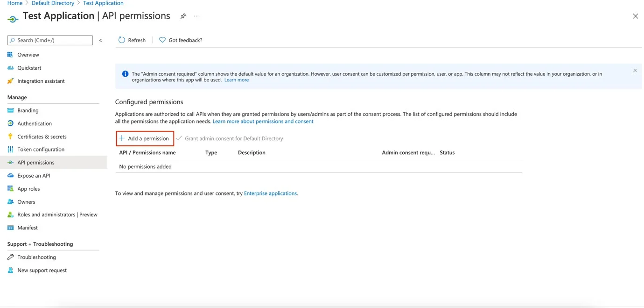Open the Enterprise applications link

point(271,193)
